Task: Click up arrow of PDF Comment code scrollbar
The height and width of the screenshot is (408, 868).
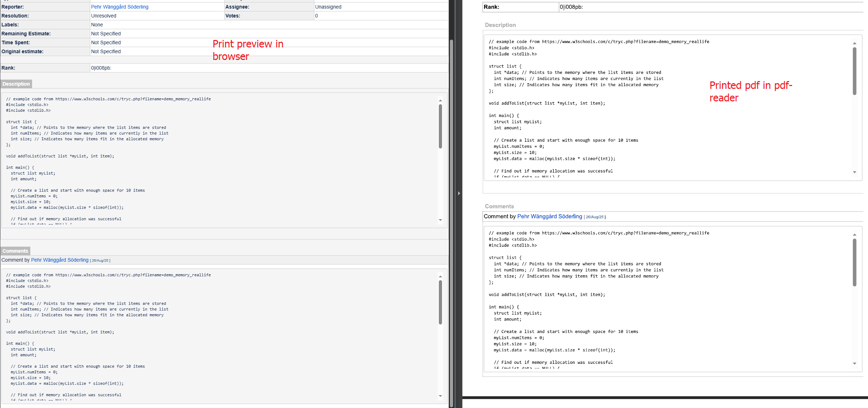Action: coord(854,235)
